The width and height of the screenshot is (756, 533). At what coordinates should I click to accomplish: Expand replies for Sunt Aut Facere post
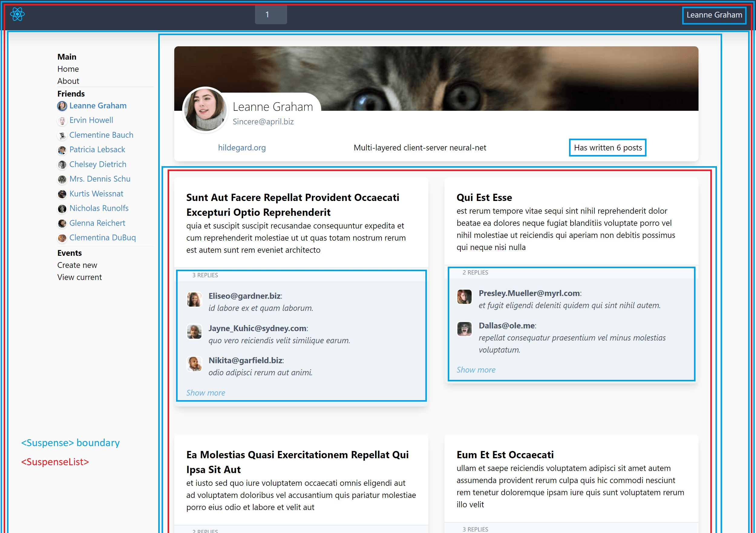(x=206, y=392)
